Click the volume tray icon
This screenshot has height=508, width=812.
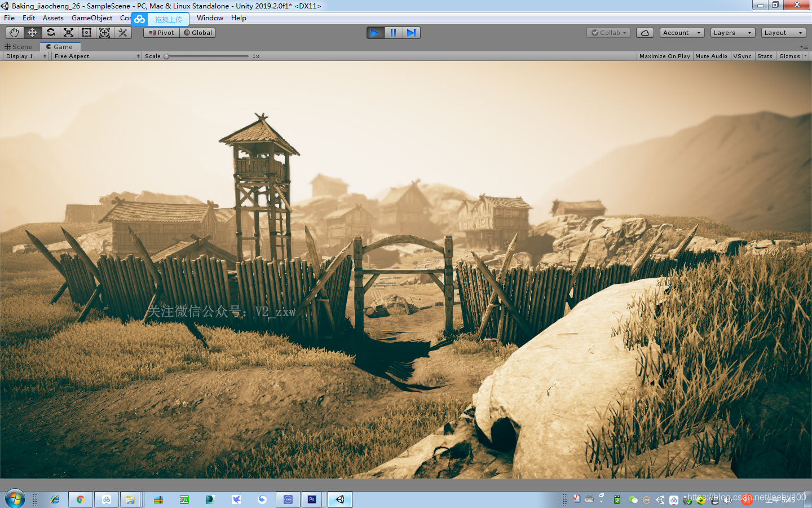[x=728, y=500]
